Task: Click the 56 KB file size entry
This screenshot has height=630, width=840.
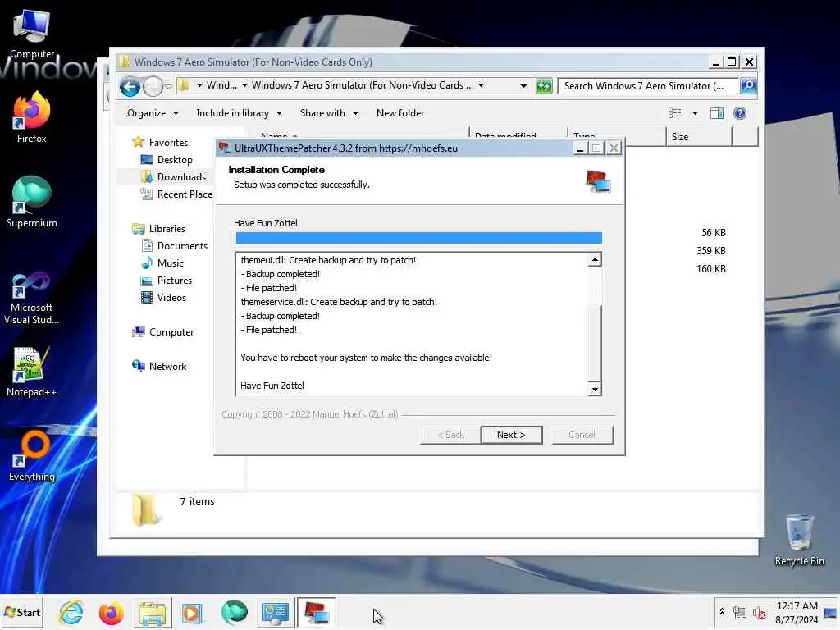Action: tap(714, 232)
